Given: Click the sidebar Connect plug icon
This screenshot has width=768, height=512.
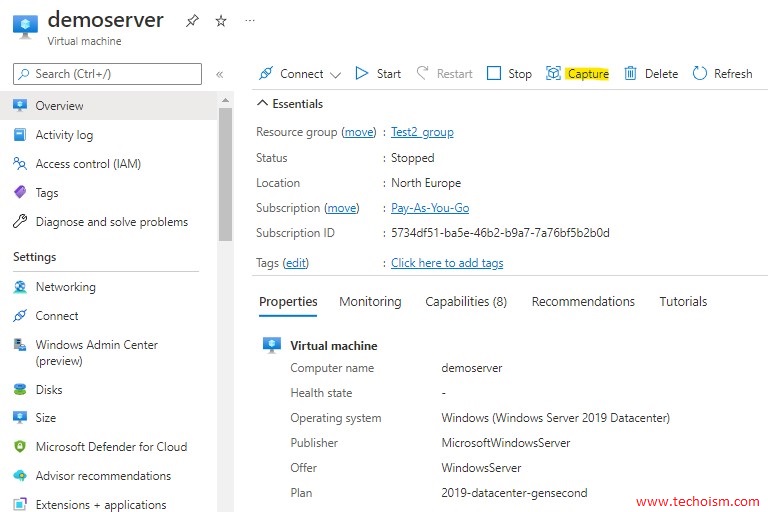Looking at the screenshot, I should pos(20,316).
